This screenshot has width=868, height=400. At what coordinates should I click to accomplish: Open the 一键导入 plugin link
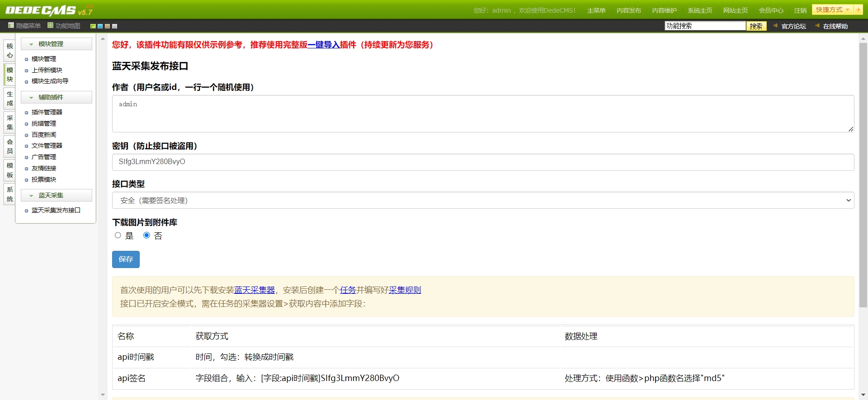pyautogui.click(x=323, y=45)
